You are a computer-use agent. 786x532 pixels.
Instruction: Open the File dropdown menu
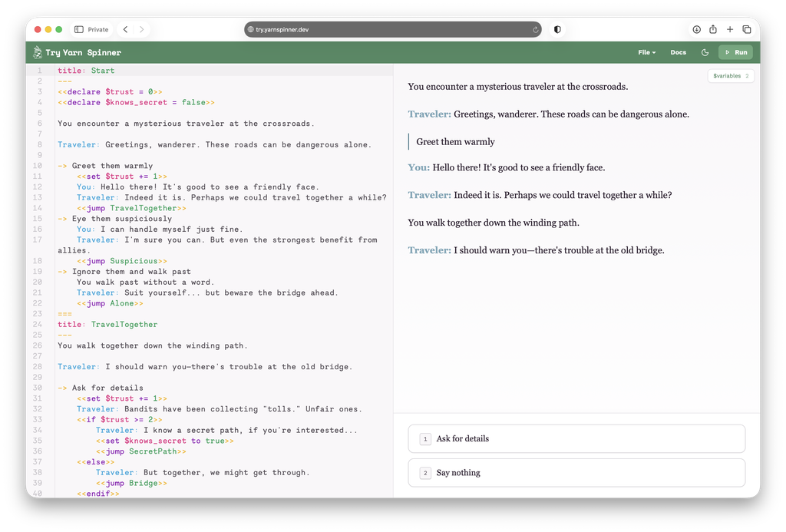646,52
